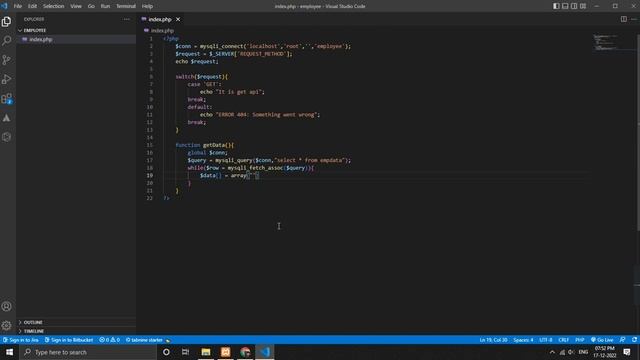Open the notifications bell in status bar
The height and width of the screenshot is (360, 640).
[x=634, y=340]
